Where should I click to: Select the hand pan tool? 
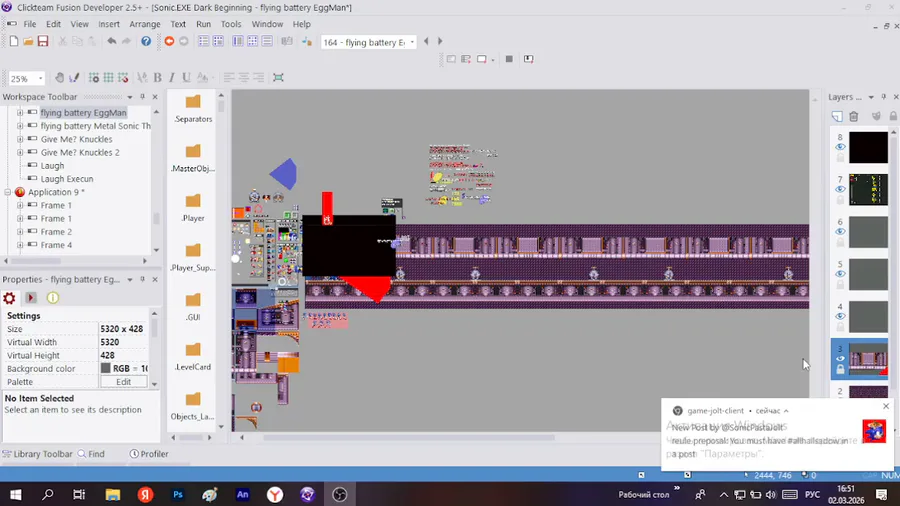(59, 77)
